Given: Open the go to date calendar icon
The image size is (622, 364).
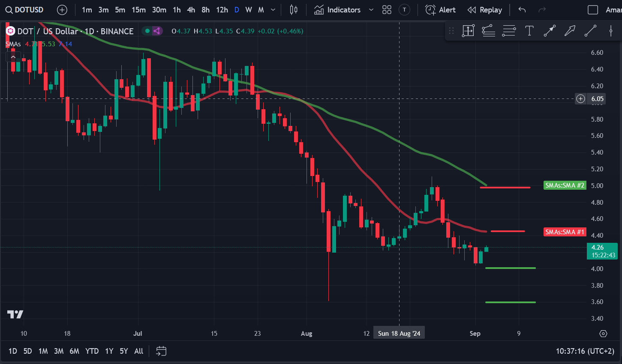Looking at the screenshot, I should pyautogui.click(x=161, y=351).
